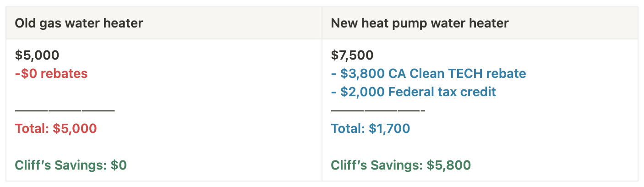Click the '$1,700' total amount

click(389, 128)
